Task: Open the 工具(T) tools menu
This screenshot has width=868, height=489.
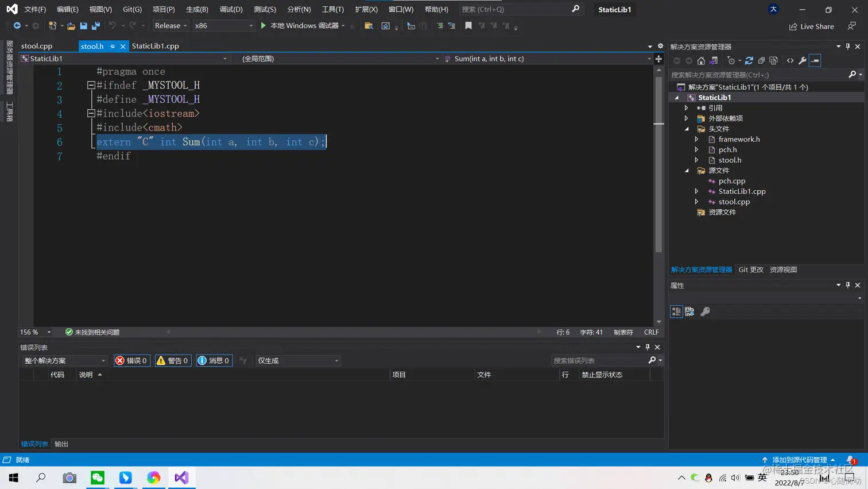Action: (332, 9)
